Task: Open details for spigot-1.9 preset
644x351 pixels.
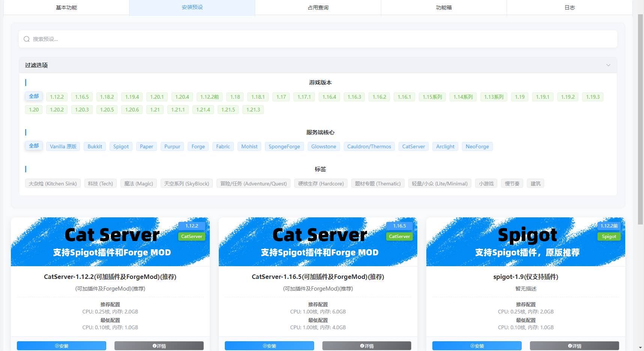Action: pyautogui.click(x=574, y=346)
